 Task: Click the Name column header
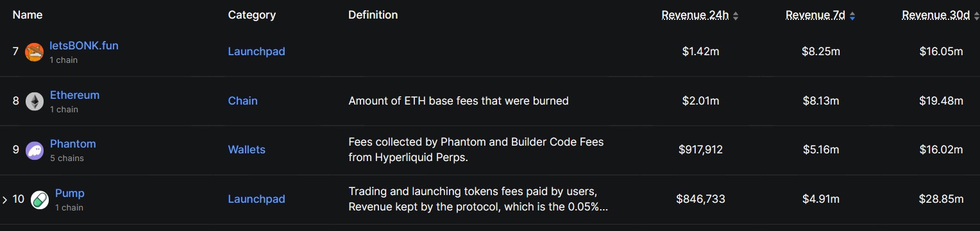point(28,14)
